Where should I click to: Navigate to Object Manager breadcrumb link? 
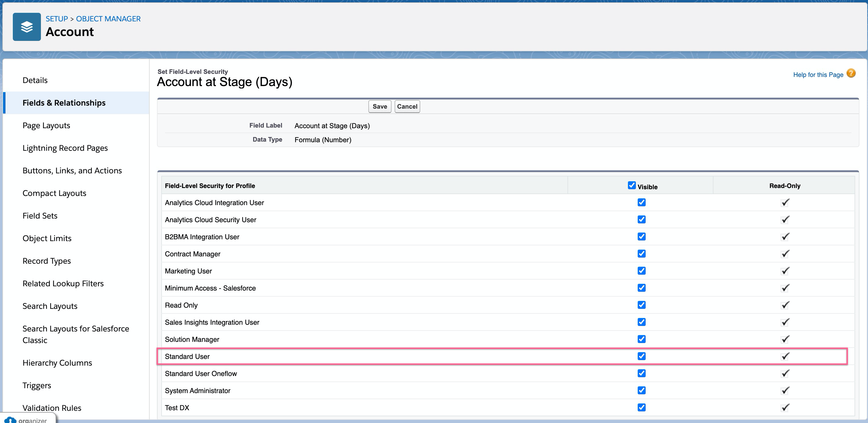[x=108, y=19]
